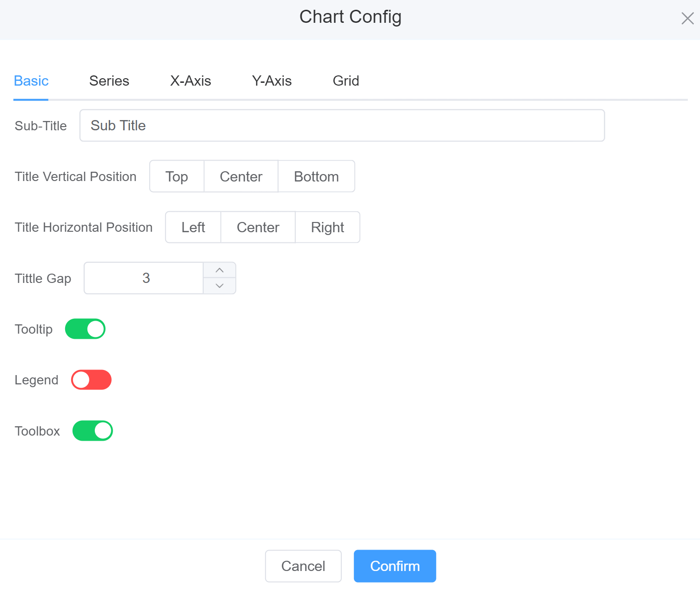Set title vertical position to Bottom
Viewport: 700px width, 591px height.
click(x=316, y=176)
